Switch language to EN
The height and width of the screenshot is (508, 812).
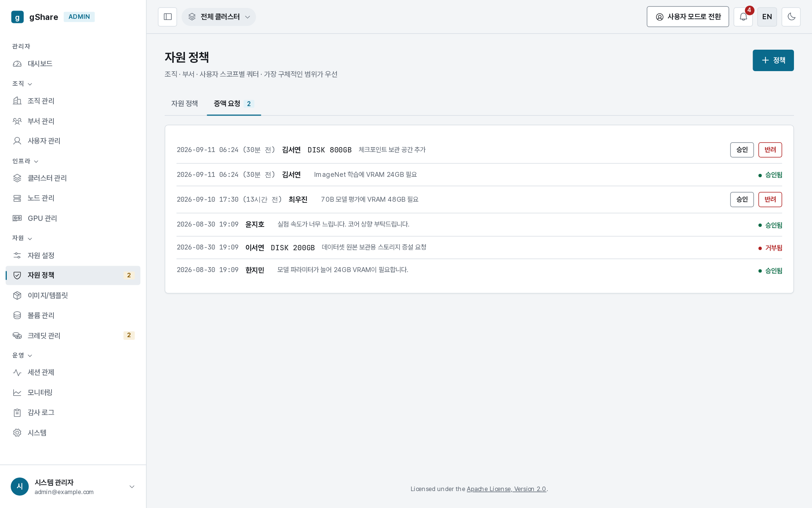click(767, 17)
